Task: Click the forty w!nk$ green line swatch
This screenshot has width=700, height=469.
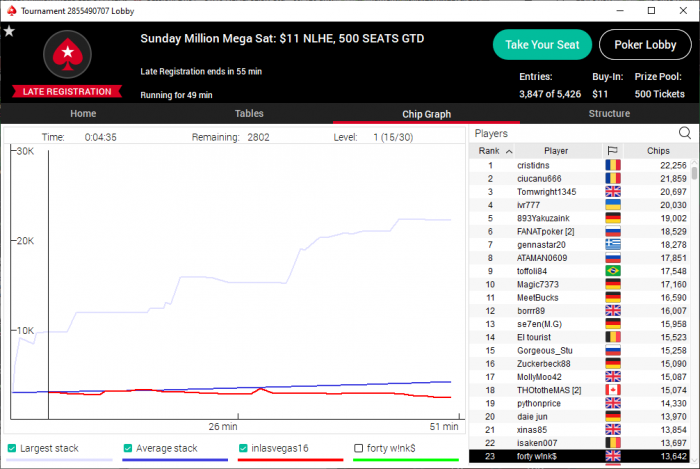Action: (406, 460)
